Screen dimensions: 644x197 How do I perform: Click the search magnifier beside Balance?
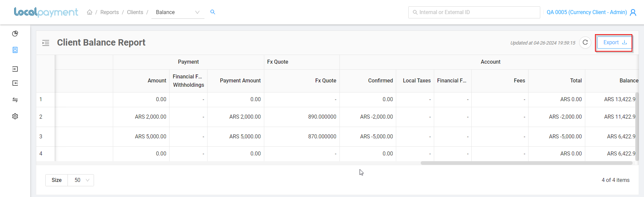point(213,12)
